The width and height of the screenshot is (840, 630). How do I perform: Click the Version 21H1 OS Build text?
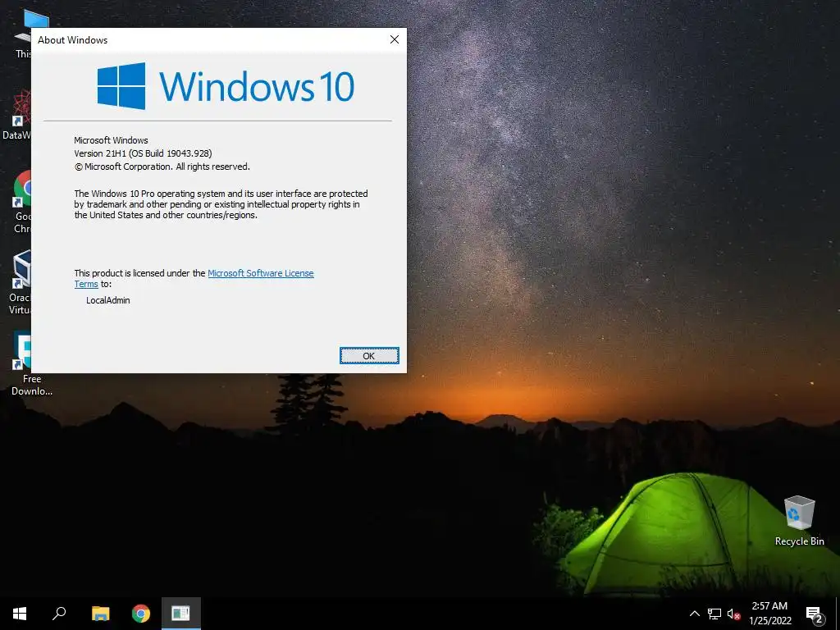click(x=143, y=153)
